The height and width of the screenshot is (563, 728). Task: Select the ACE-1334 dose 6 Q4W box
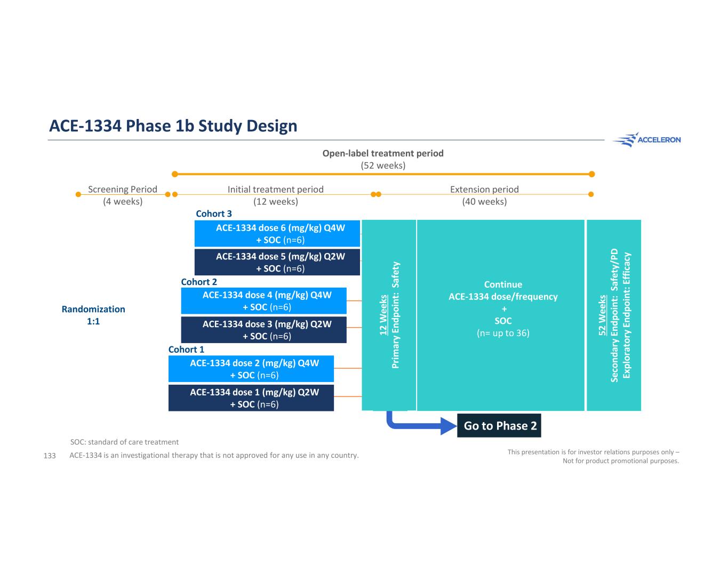click(x=277, y=234)
